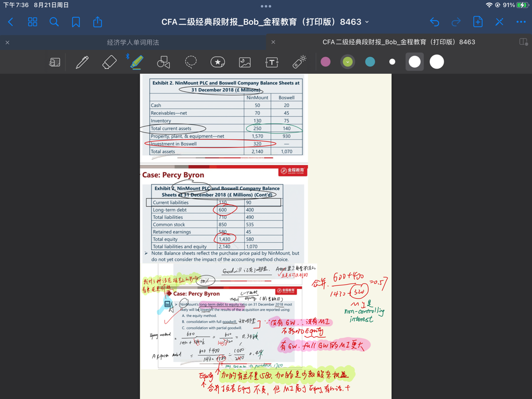This screenshot has height=399, width=532.
Task: Tap the 'Retained earnings' row label
Action: click(x=171, y=232)
